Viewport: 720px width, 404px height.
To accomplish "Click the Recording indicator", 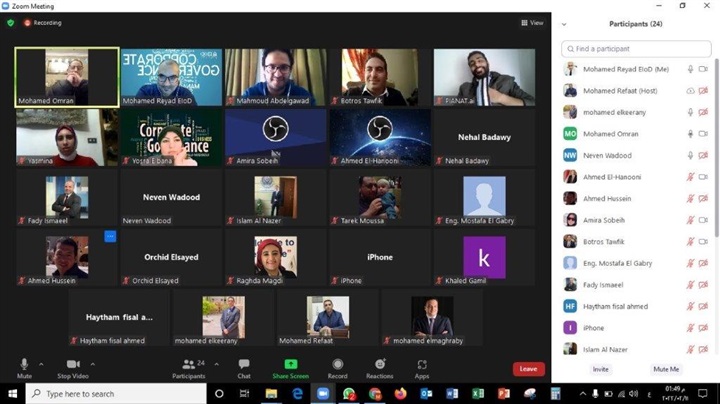I will pos(43,22).
